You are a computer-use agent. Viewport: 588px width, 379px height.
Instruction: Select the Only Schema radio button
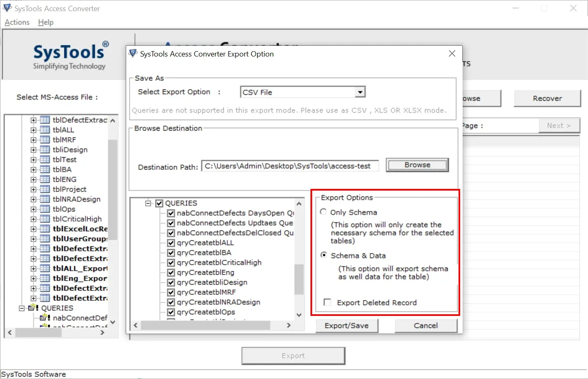323,212
